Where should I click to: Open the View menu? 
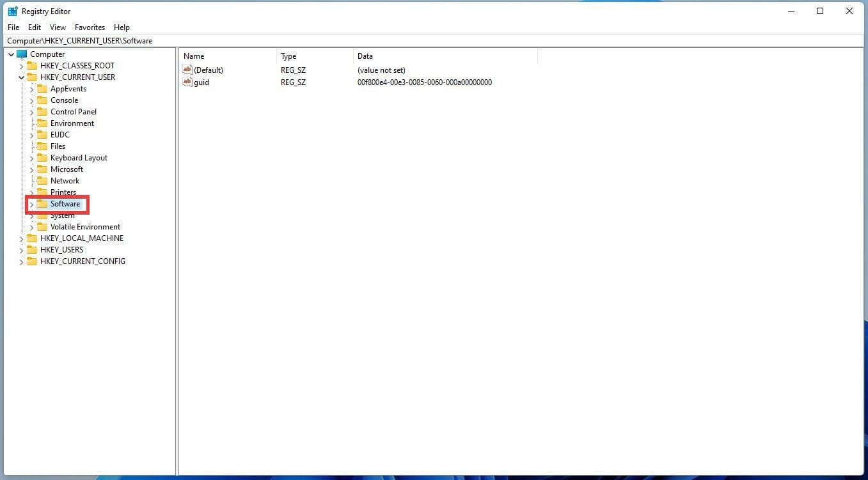pyautogui.click(x=58, y=27)
